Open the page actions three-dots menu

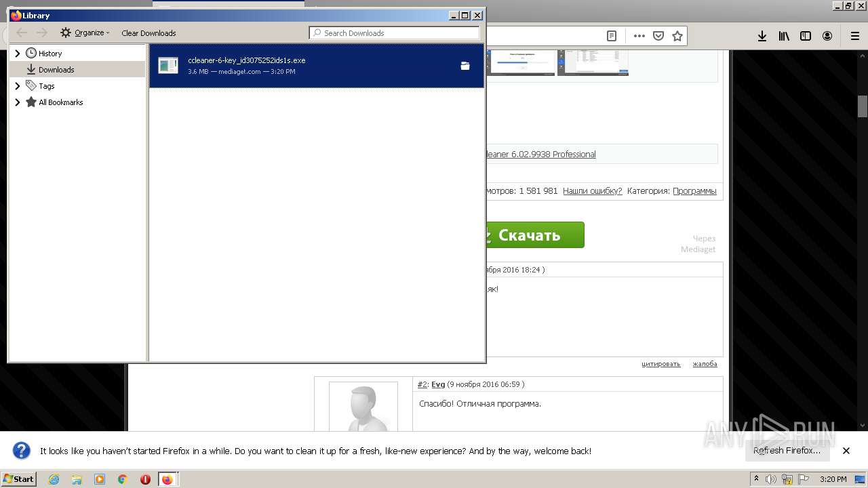click(x=639, y=36)
